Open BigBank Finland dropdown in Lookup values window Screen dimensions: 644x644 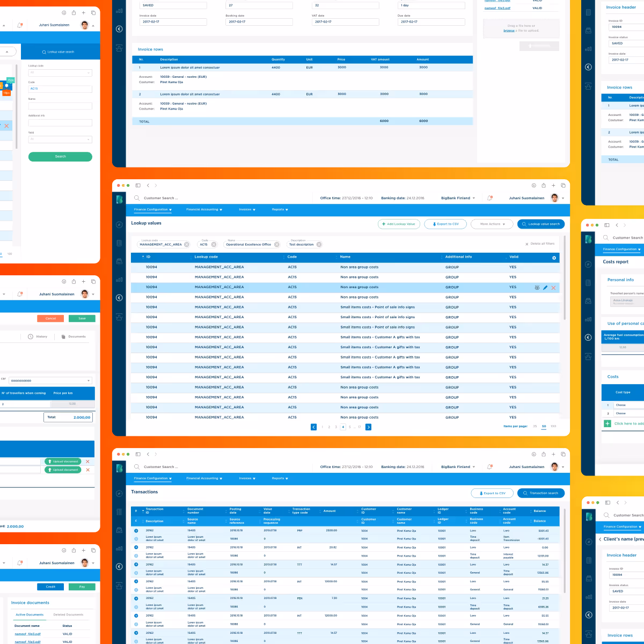pyautogui.click(x=458, y=198)
